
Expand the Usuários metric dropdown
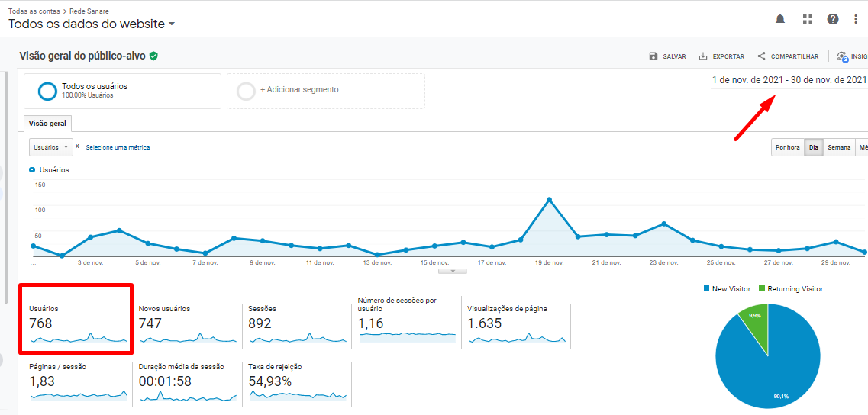tap(51, 147)
